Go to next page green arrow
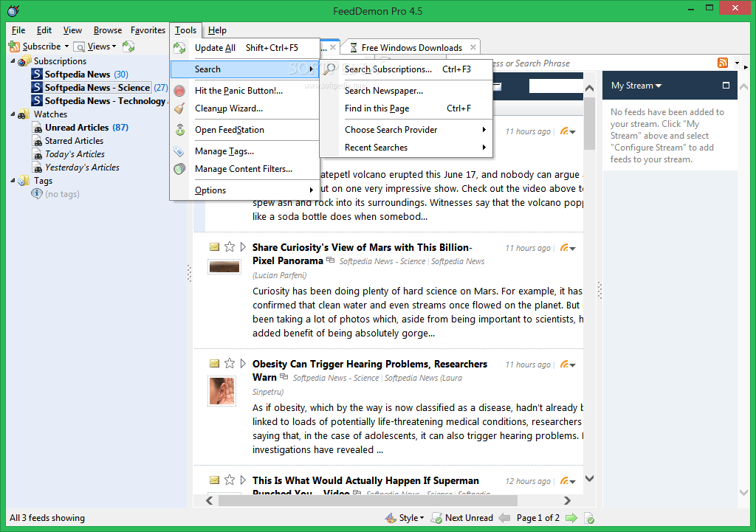Image resolution: width=756 pixels, height=532 pixels. (x=571, y=518)
